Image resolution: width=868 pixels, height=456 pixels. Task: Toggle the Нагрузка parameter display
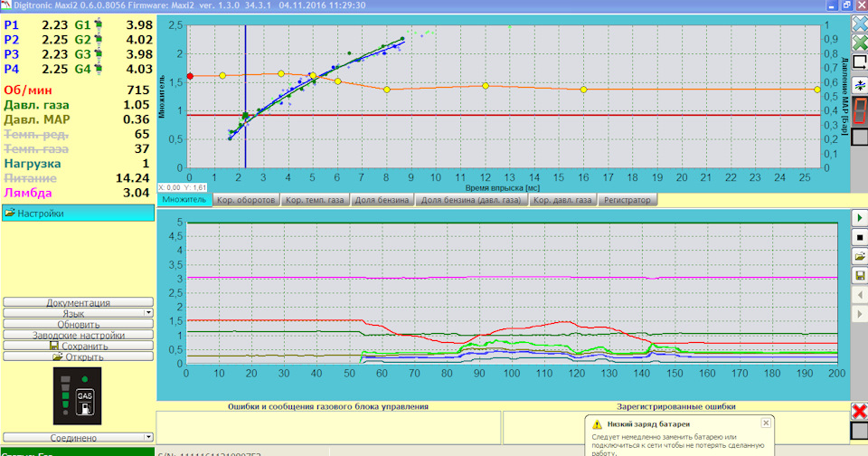(x=33, y=164)
